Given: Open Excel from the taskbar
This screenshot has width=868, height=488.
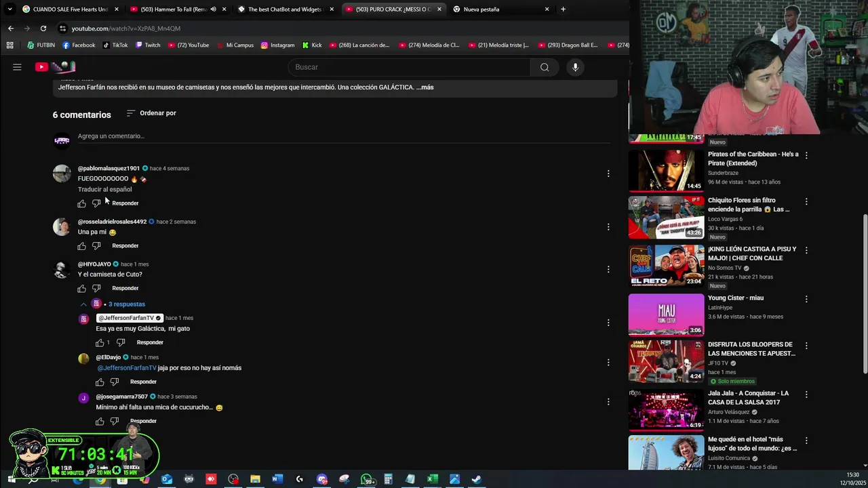Looking at the screenshot, I should tap(432, 479).
